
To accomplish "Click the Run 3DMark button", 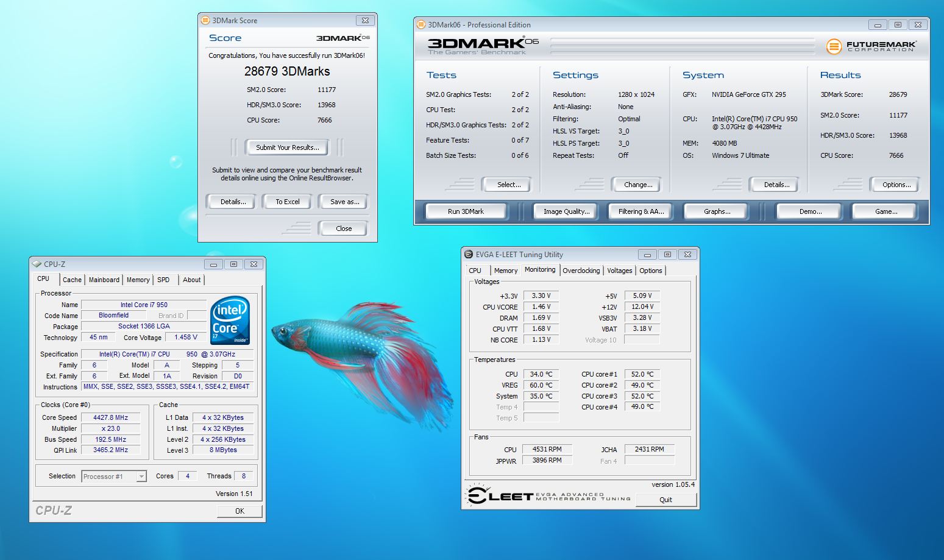I will 466,211.
